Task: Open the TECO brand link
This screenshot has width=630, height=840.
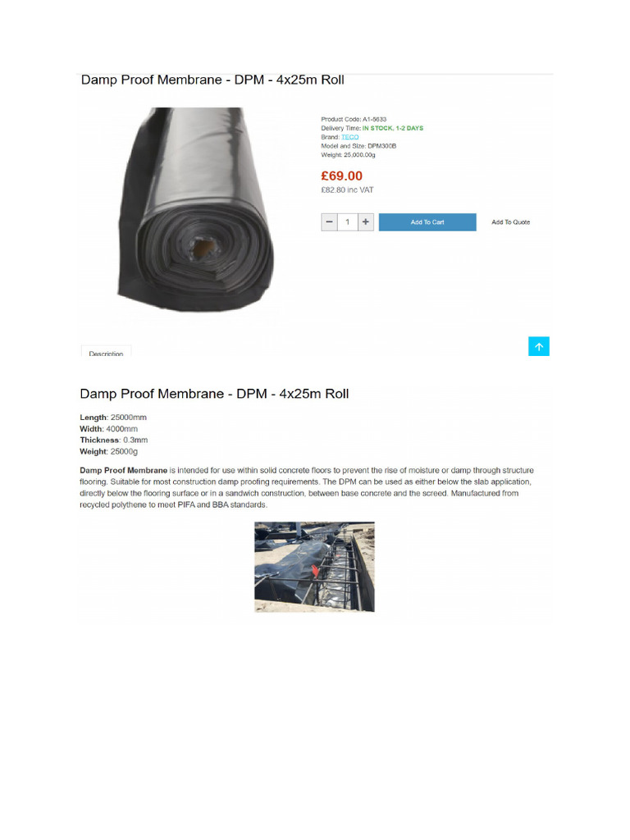Action: [349, 137]
